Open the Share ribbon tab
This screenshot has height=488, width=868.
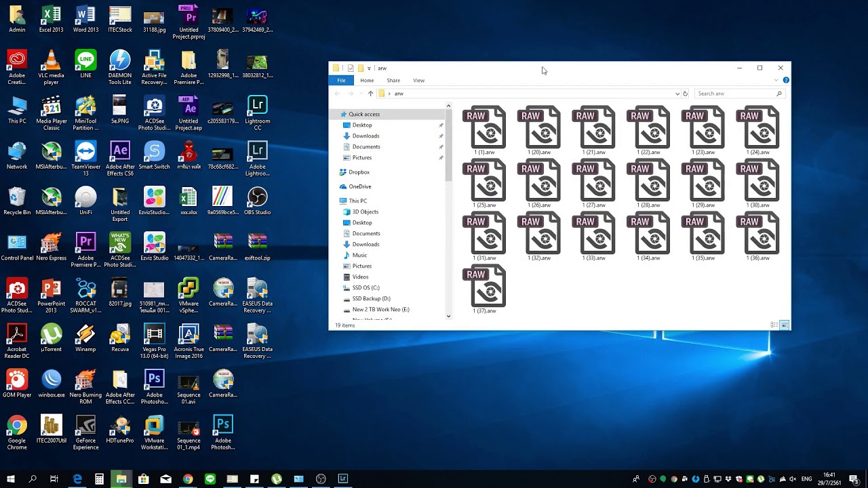click(x=393, y=81)
